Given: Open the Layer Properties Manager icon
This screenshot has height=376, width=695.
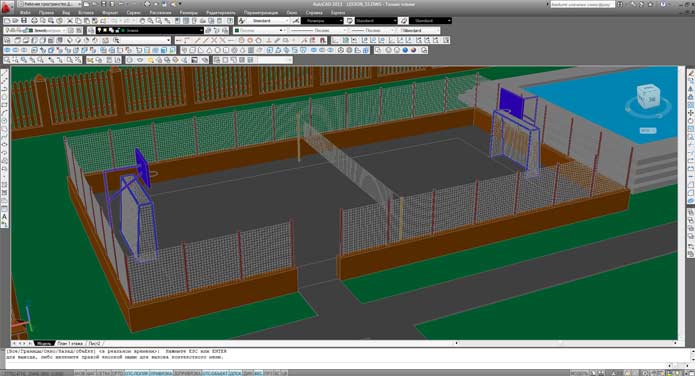Looking at the screenshot, I should pos(91,31).
